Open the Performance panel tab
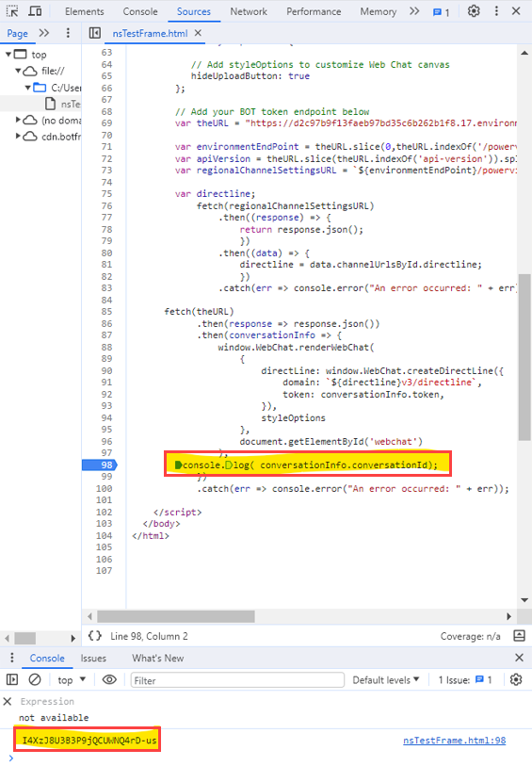 314,11
